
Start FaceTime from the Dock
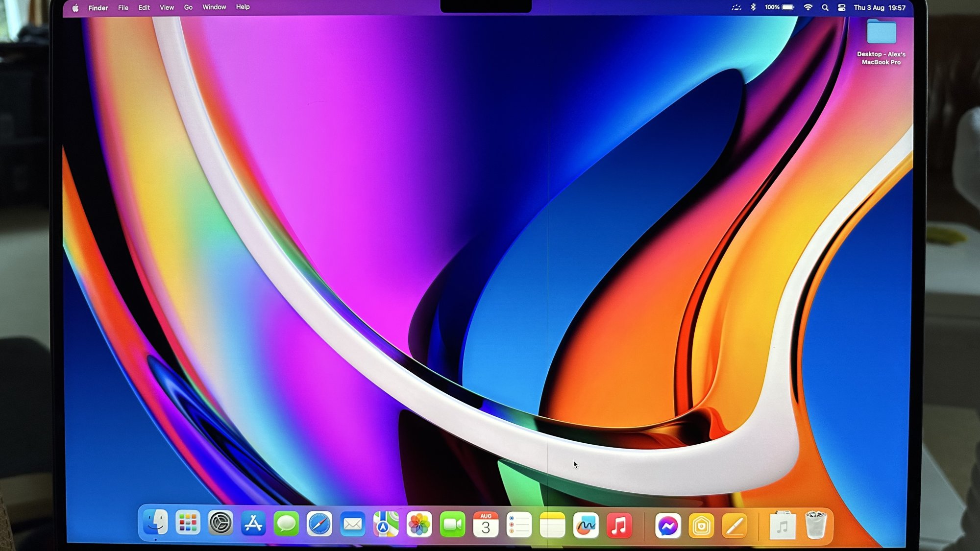(x=452, y=525)
